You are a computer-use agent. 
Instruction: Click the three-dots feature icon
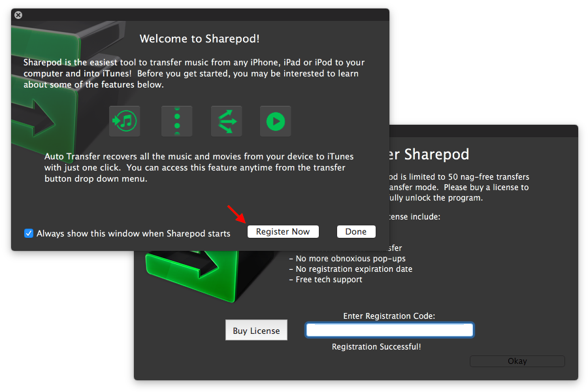point(177,121)
